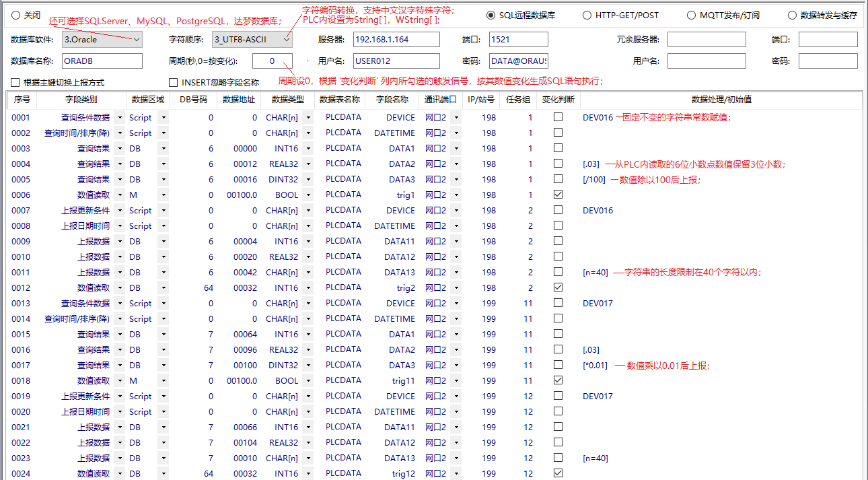
Task: Focus the 用户名 field containing USER012
Action: (396, 61)
